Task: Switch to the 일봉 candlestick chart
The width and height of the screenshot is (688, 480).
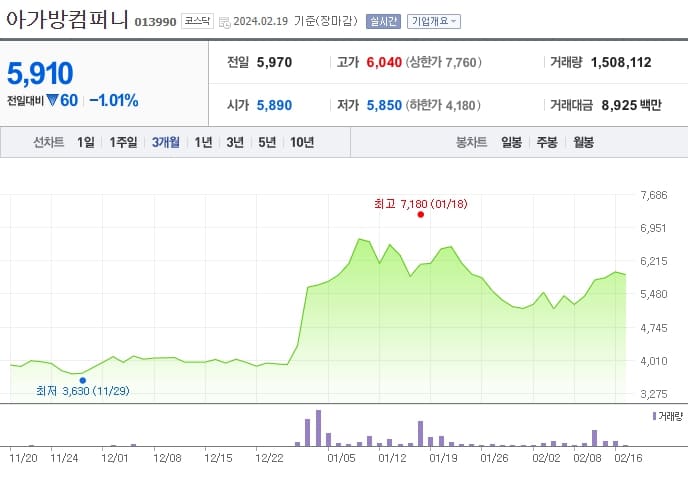Action: pos(511,142)
